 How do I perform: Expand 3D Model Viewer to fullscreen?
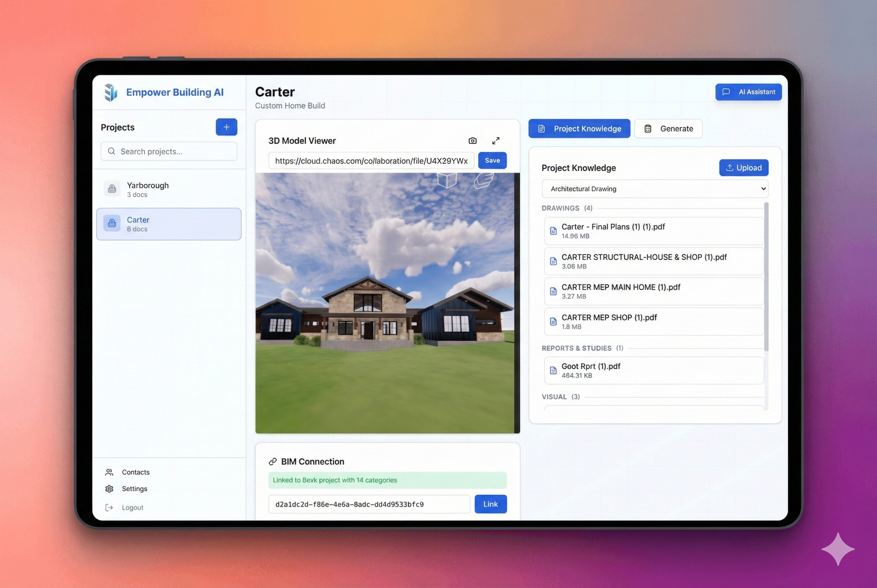(x=496, y=141)
